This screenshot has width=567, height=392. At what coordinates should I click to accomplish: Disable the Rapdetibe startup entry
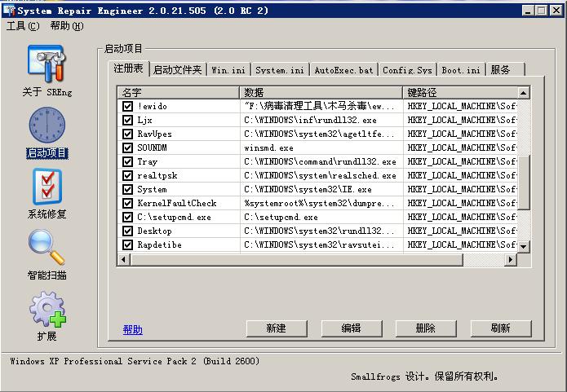click(127, 244)
